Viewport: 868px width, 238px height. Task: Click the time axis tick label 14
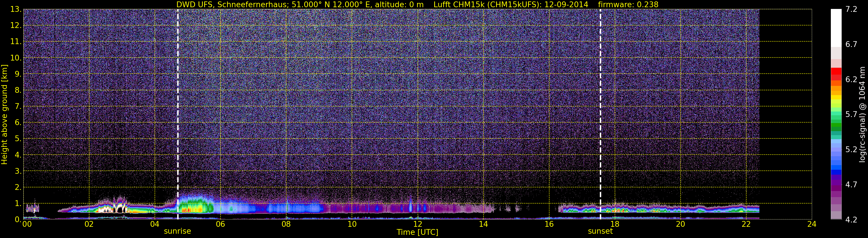483,224
